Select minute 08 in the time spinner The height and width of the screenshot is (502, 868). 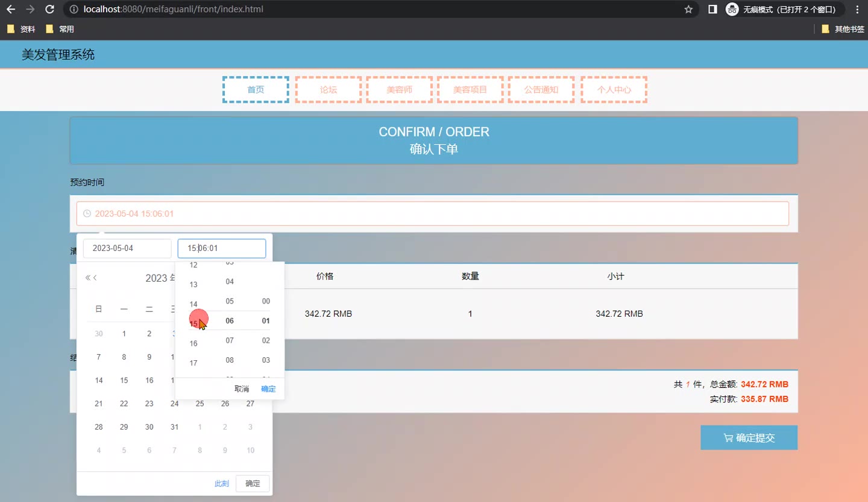click(x=230, y=360)
